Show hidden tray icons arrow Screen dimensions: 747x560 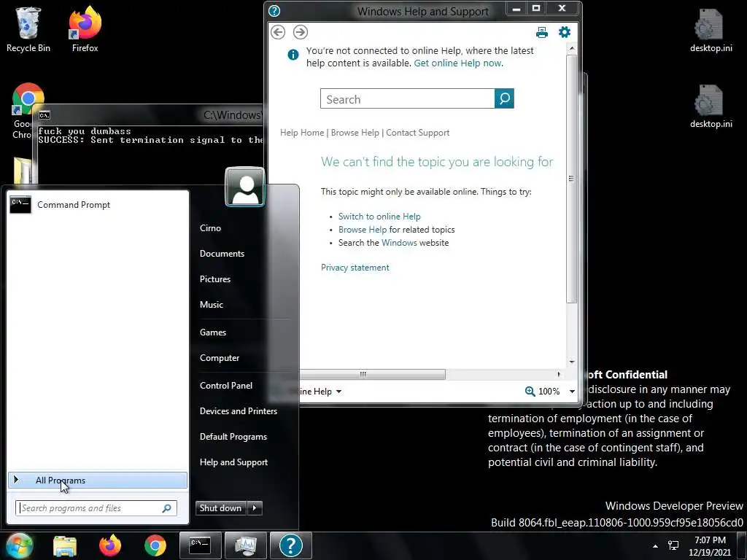point(655,546)
